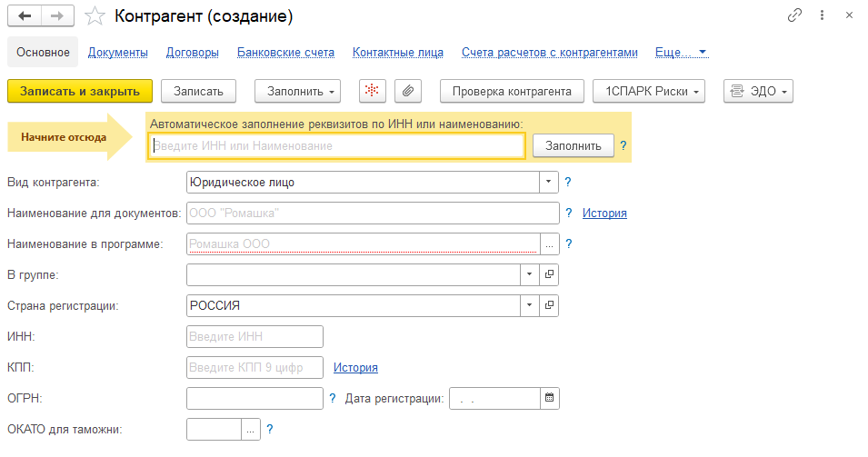Open the toolbar Заполнить dropdown

pos(297,91)
